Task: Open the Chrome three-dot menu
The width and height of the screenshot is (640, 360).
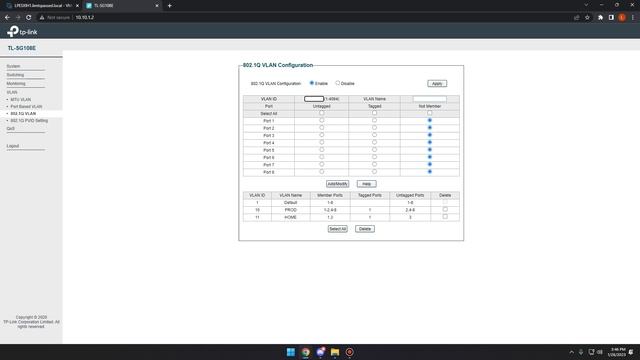Action: click(x=633, y=18)
